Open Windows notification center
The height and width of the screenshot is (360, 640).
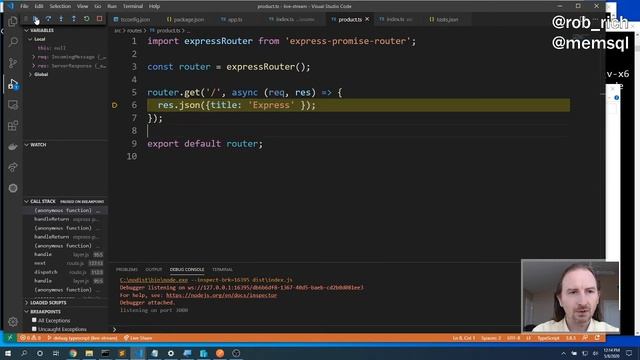click(x=629, y=353)
